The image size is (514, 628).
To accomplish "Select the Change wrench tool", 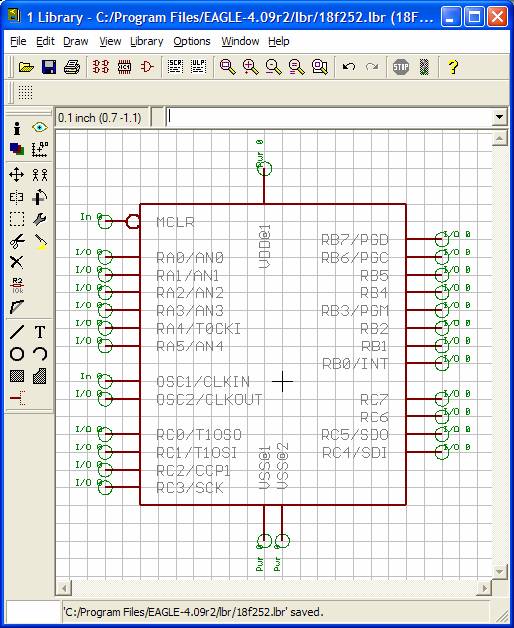I will (x=40, y=219).
